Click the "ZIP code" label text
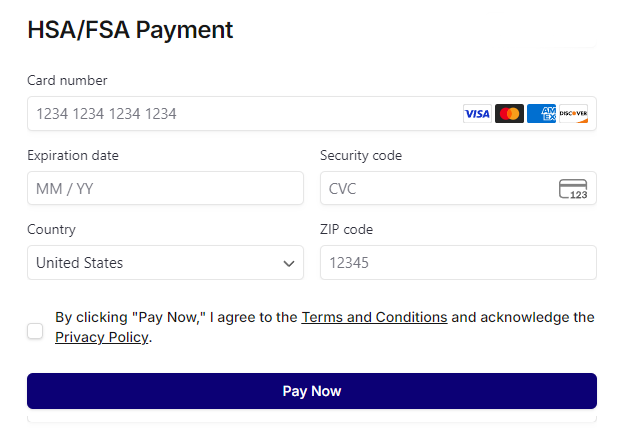 346,229
